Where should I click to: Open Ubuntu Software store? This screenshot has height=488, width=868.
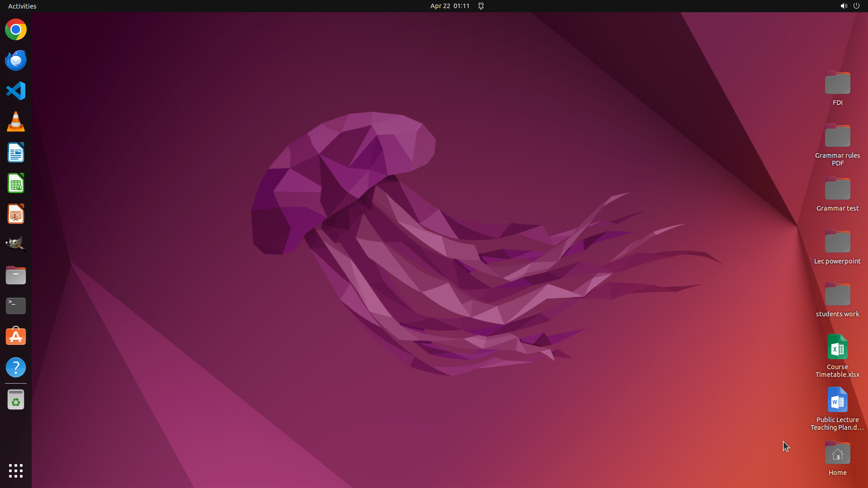point(16,337)
